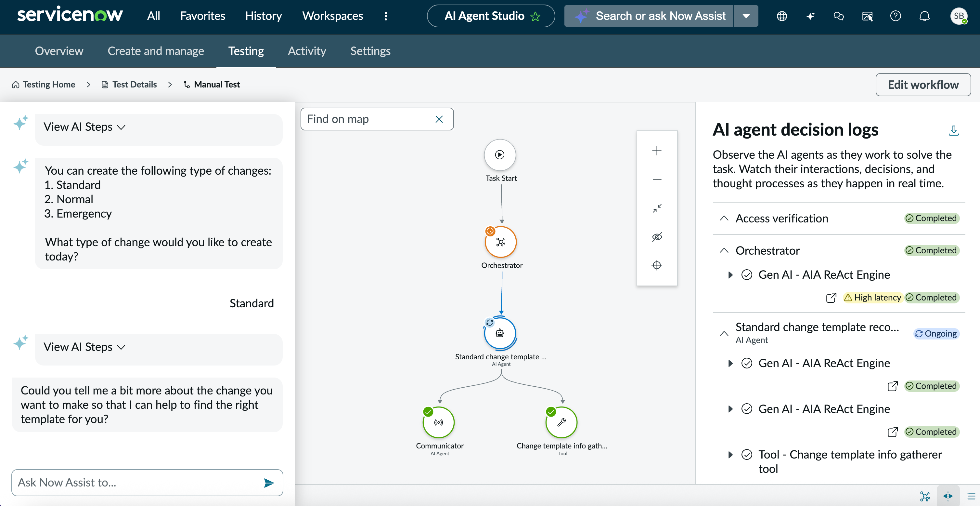Open external link for second Standard change ReAct Engine

coord(893,432)
